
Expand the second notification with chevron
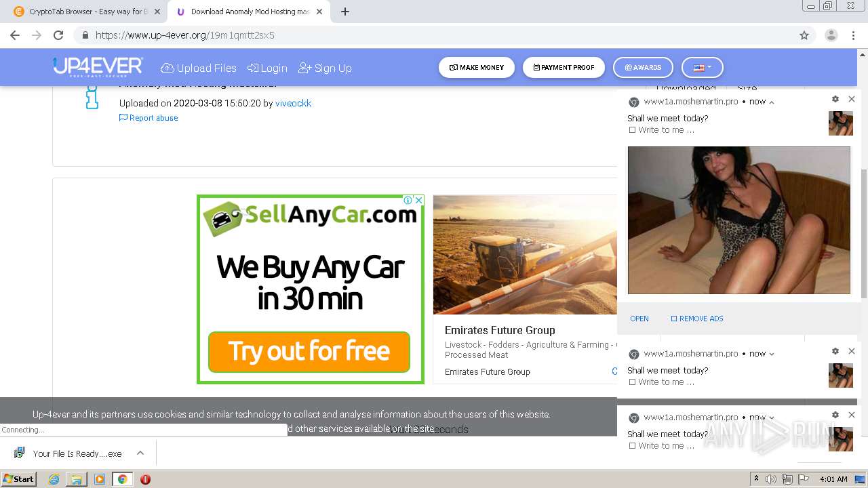tap(772, 354)
